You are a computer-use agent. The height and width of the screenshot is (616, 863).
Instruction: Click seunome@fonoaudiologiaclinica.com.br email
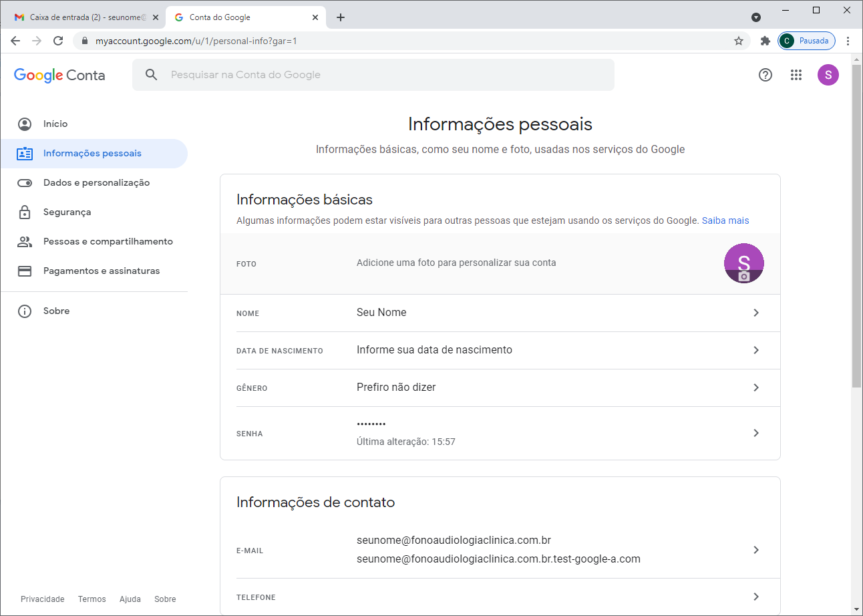[454, 540]
